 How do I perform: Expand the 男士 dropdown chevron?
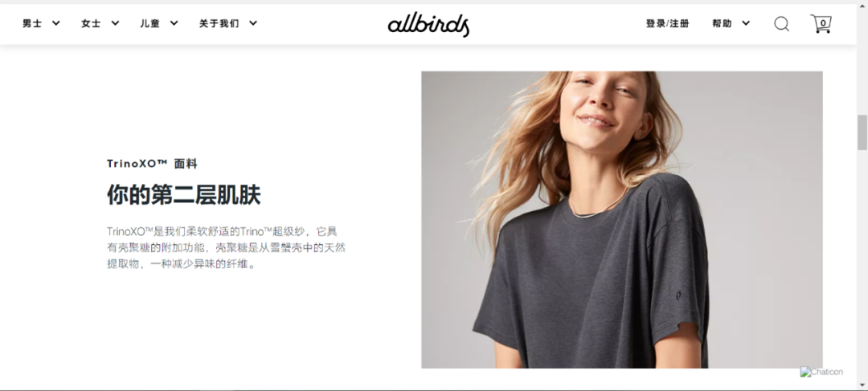click(56, 23)
